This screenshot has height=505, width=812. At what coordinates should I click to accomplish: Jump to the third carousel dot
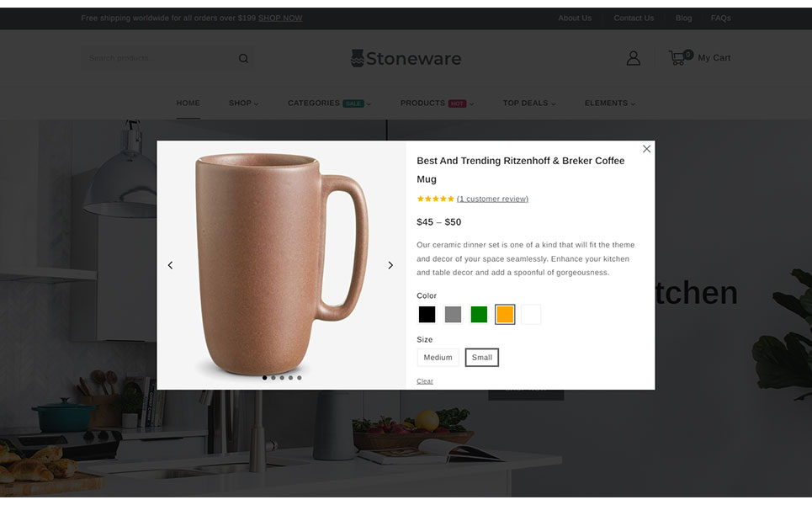[282, 378]
